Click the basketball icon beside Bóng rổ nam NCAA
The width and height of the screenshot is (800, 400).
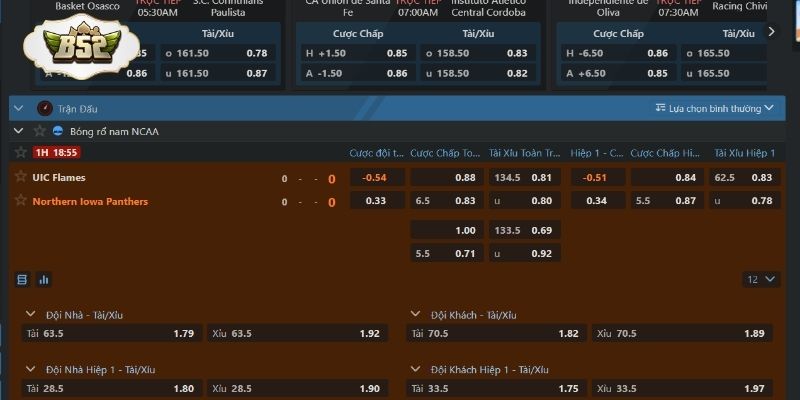pyautogui.click(x=58, y=131)
